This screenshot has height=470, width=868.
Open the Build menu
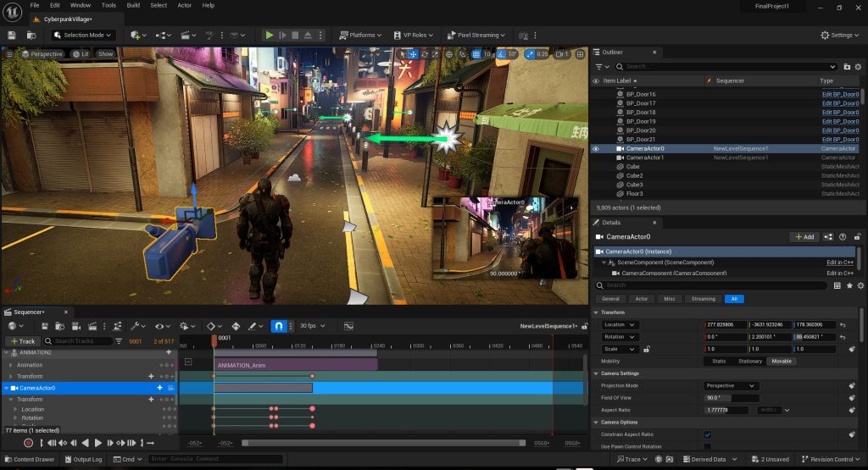(x=133, y=6)
